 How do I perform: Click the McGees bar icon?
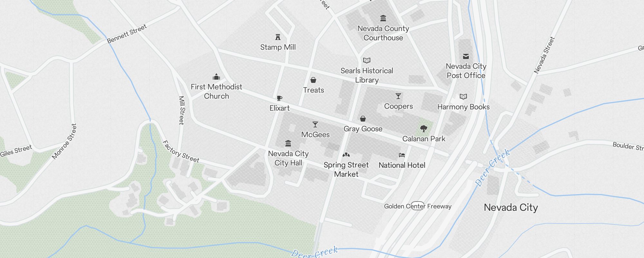315,124
